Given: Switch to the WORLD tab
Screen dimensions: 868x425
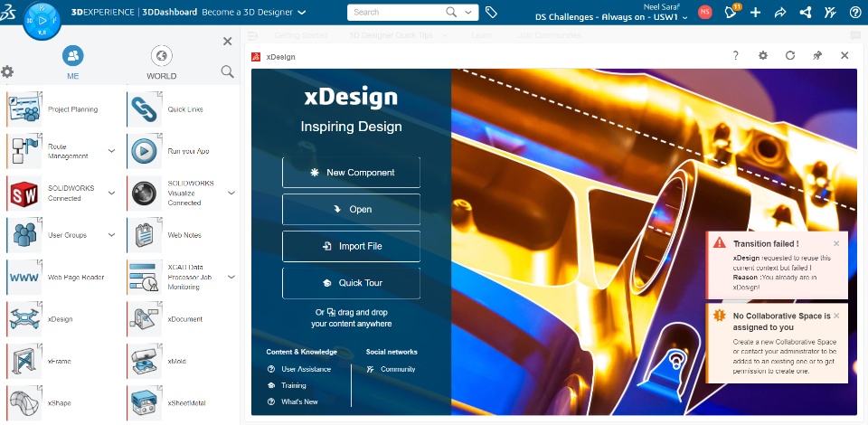Looking at the screenshot, I should click(161, 63).
